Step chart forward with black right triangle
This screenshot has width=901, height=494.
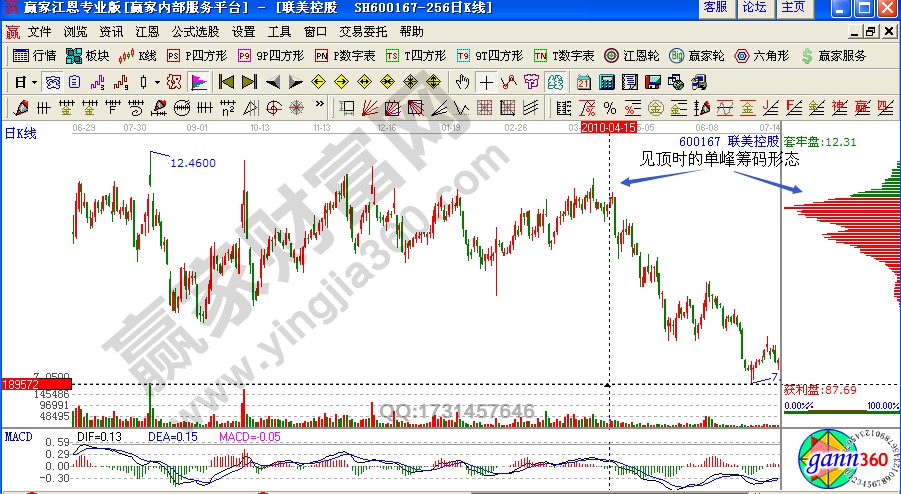pyautogui.click(x=295, y=83)
